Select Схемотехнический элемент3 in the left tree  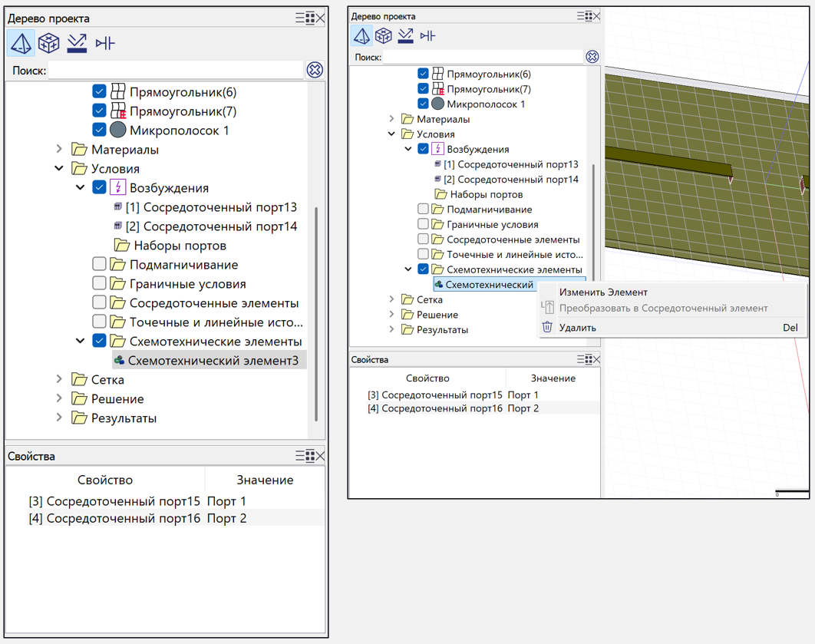tap(213, 360)
